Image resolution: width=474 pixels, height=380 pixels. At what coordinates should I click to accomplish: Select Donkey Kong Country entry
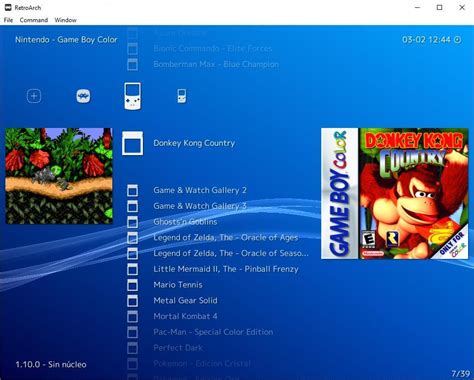click(194, 143)
